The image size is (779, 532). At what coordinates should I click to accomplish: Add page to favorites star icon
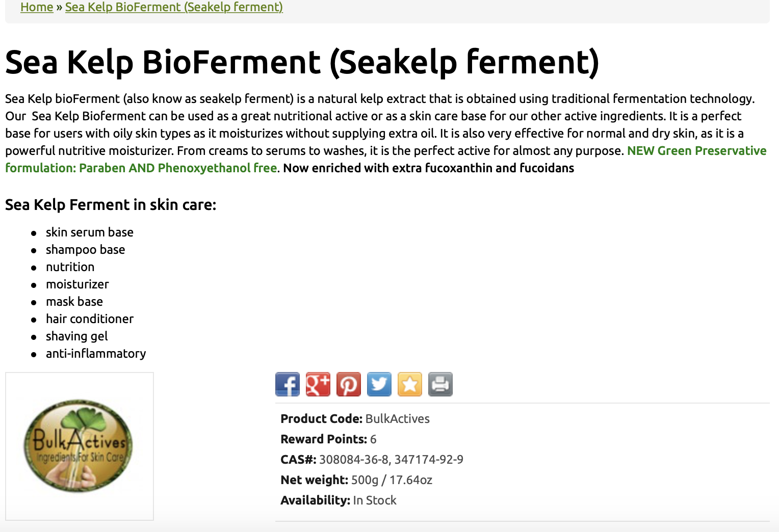click(x=410, y=384)
